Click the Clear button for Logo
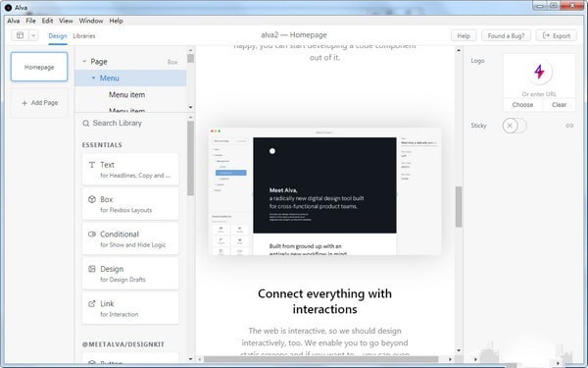Screen dimensions: 588x368 pos(560,105)
